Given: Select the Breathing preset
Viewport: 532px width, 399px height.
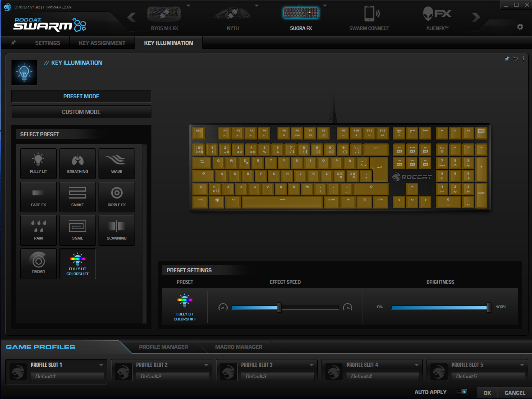Looking at the screenshot, I should 77,164.
